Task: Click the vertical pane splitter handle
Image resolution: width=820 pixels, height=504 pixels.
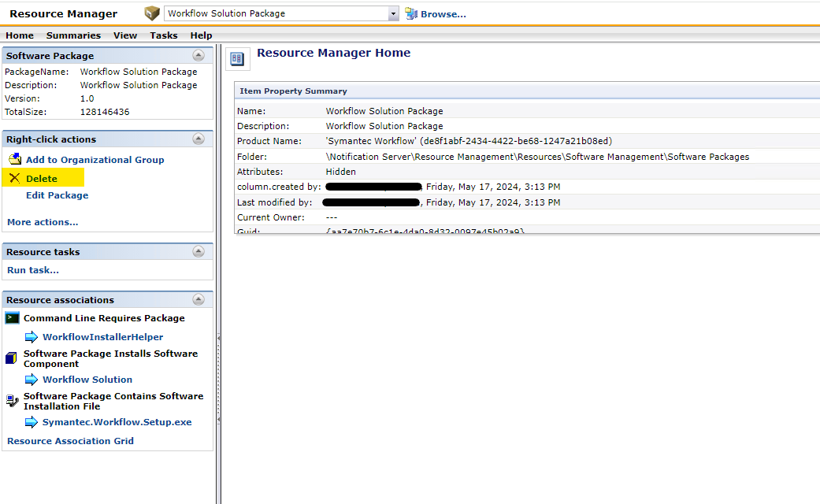Action: tap(218, 339)
